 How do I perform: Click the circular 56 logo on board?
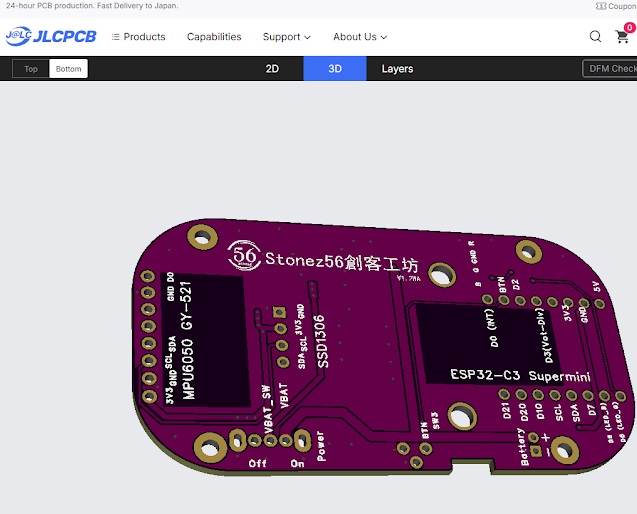[x=244, y=256]
